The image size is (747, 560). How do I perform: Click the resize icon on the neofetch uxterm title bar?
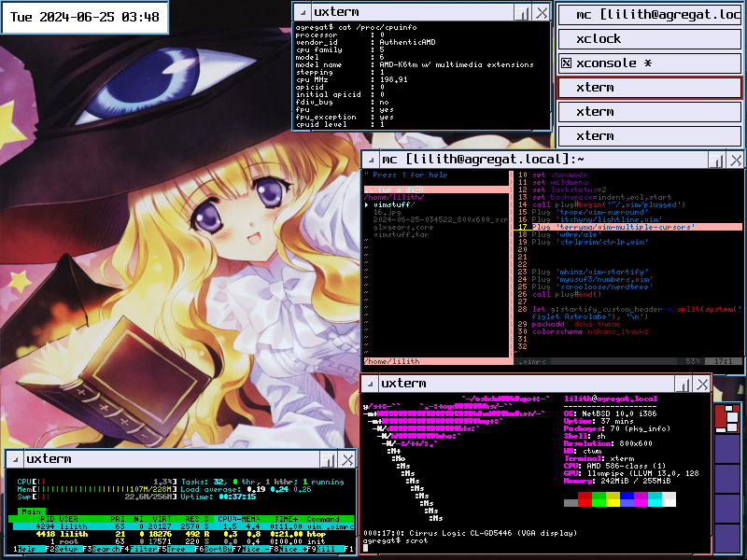(x=682, y=384)
